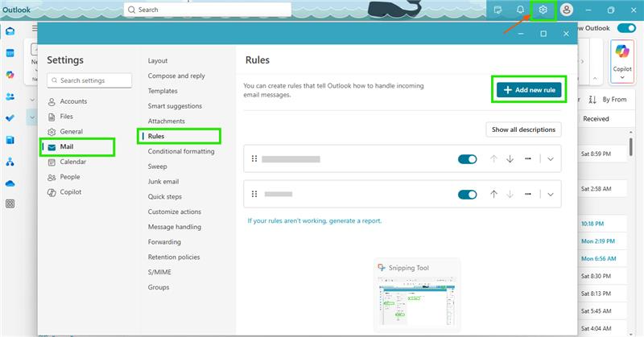644x337 pixels.
Task: Open OneDrive cloud icon in left rail
Action: click(x=10, y=183)
